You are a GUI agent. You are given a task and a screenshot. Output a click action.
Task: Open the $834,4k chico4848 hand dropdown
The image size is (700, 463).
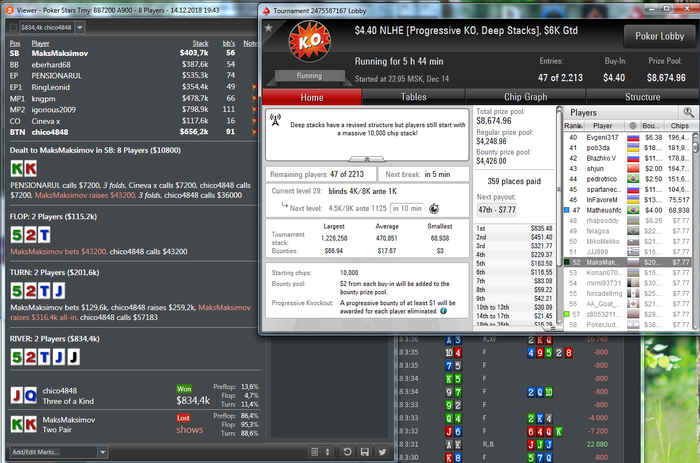pyautogui.click(x=80, y=27)
